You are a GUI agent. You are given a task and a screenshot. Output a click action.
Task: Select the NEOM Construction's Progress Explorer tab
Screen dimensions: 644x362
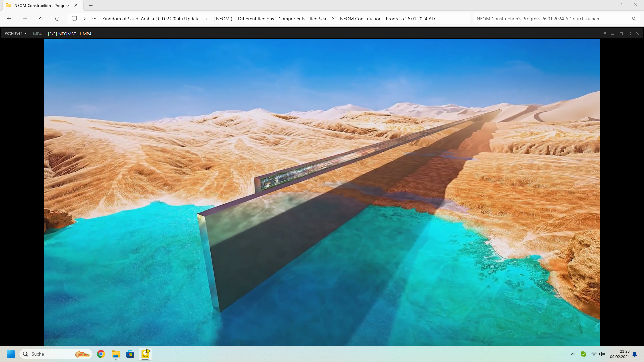tap(42, 5)
